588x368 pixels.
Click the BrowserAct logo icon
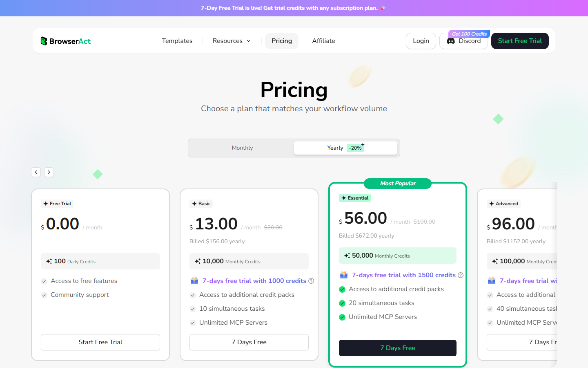coord(43,40)
